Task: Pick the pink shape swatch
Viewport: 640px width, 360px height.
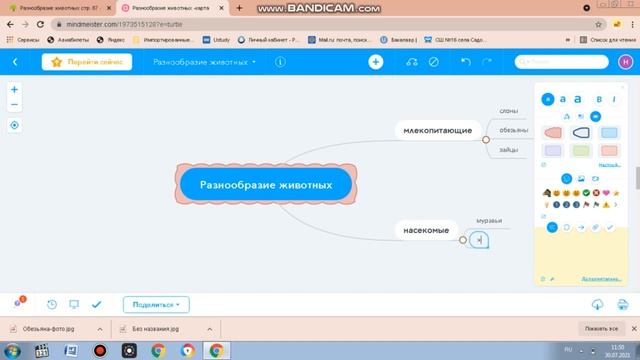Action: 553,133
